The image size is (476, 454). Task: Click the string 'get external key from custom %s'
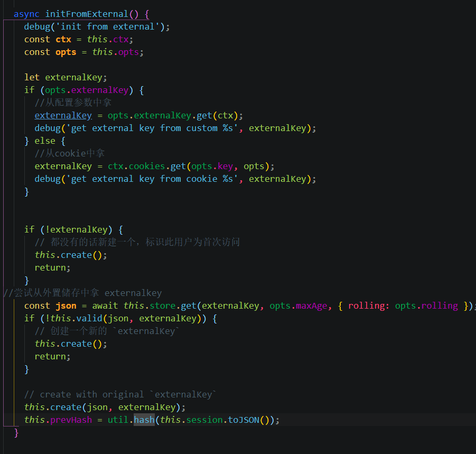tap(152, 128)
